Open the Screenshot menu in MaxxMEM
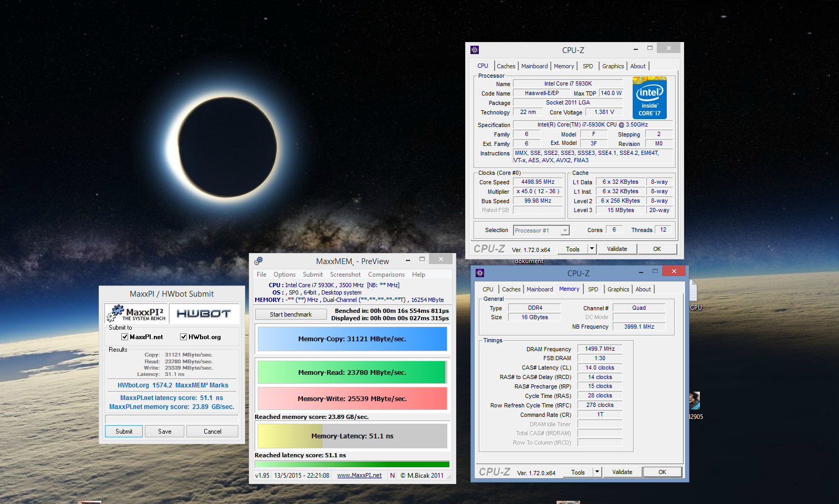This screenshot has height=504, width=839. pos(345,275)
